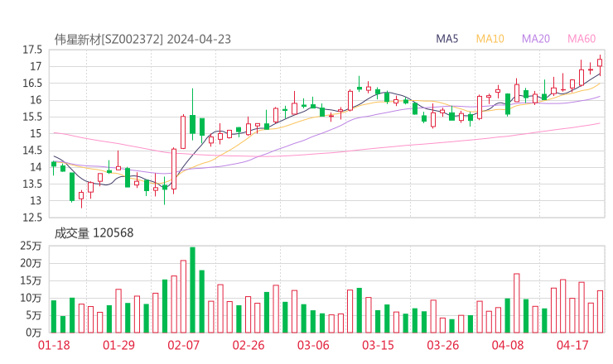Click the 16.5 price axis label
The image size is (613, 364).
pos(32,84)
